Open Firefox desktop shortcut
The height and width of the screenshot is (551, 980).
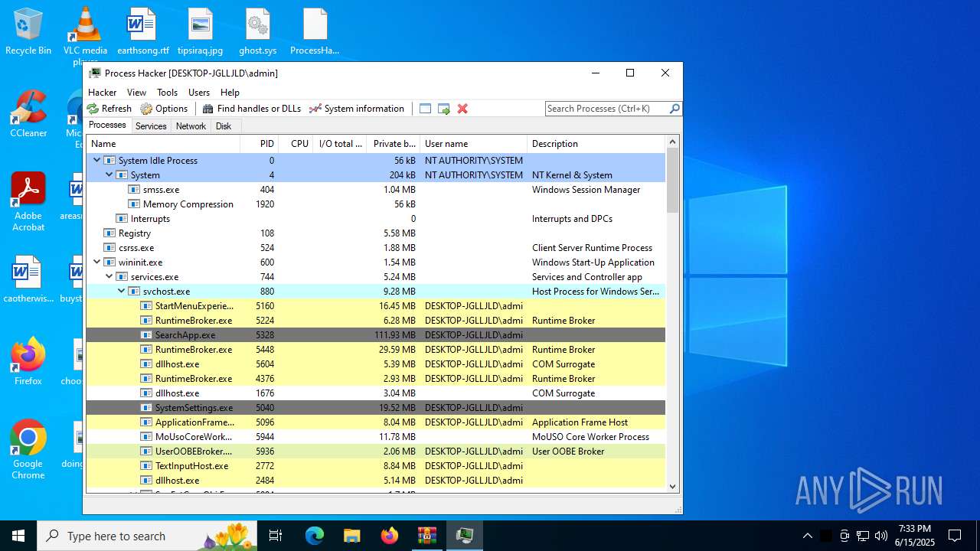pos(28,361)
